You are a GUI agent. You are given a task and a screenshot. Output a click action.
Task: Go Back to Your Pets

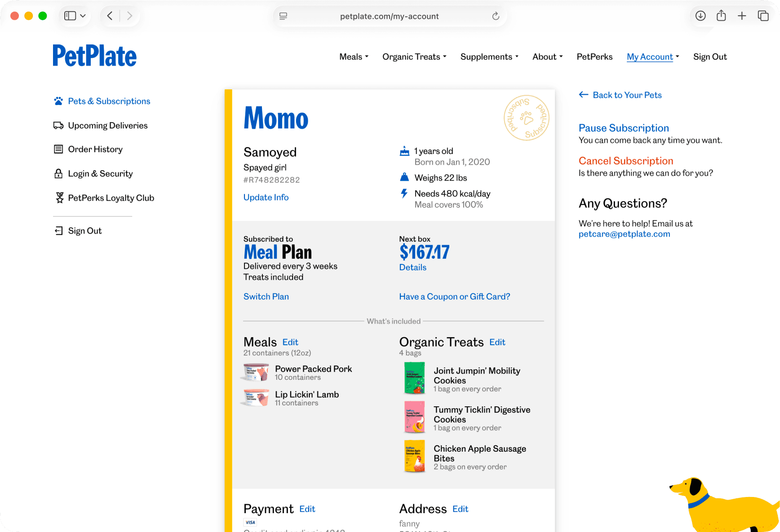627,95
